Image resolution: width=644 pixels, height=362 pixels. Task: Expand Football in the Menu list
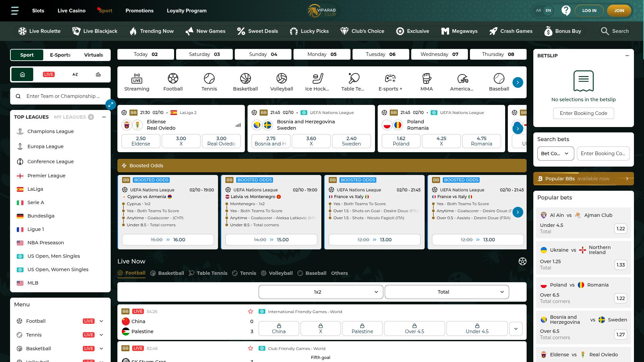[x=101, y=321]
